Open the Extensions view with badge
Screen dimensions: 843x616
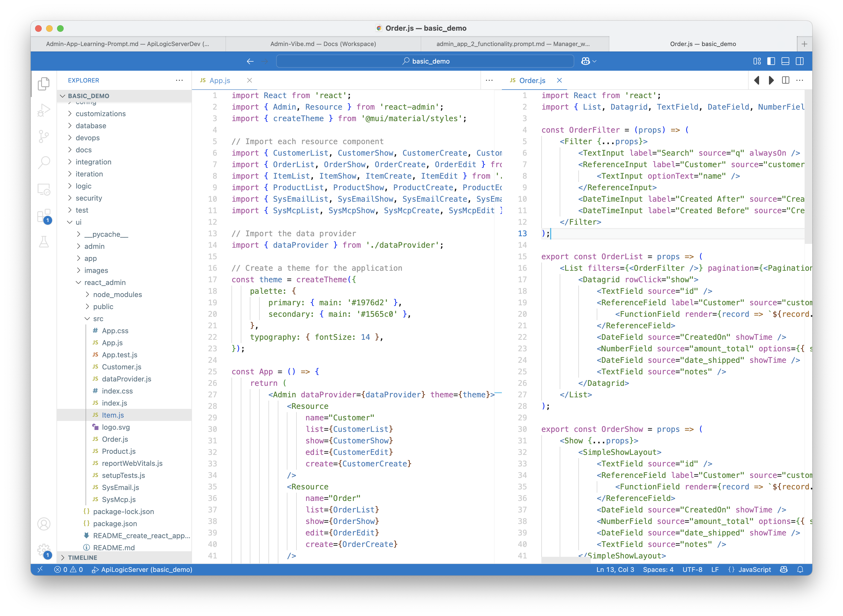(44, 216)
